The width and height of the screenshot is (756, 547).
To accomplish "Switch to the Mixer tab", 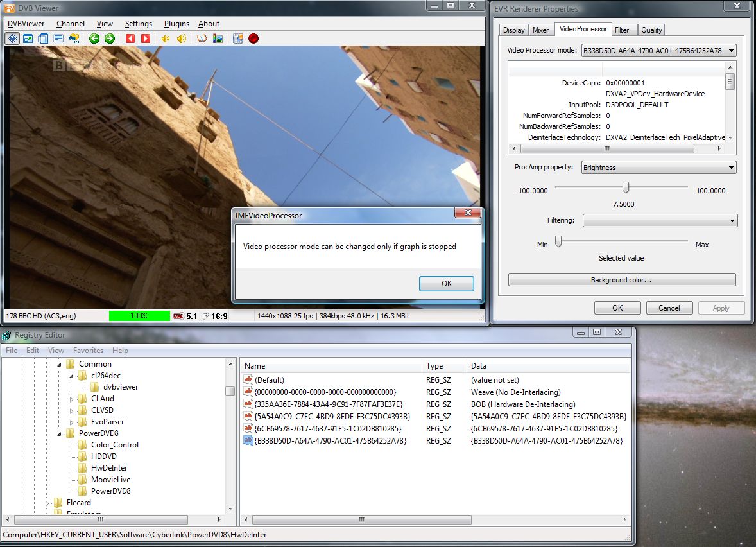I will (540, 30).
